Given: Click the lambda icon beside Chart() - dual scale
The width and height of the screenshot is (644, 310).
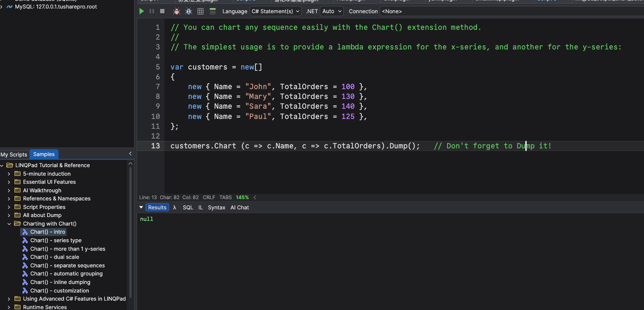Looking at the screenshot, I should pyautogui.click(x=25, y=257).
